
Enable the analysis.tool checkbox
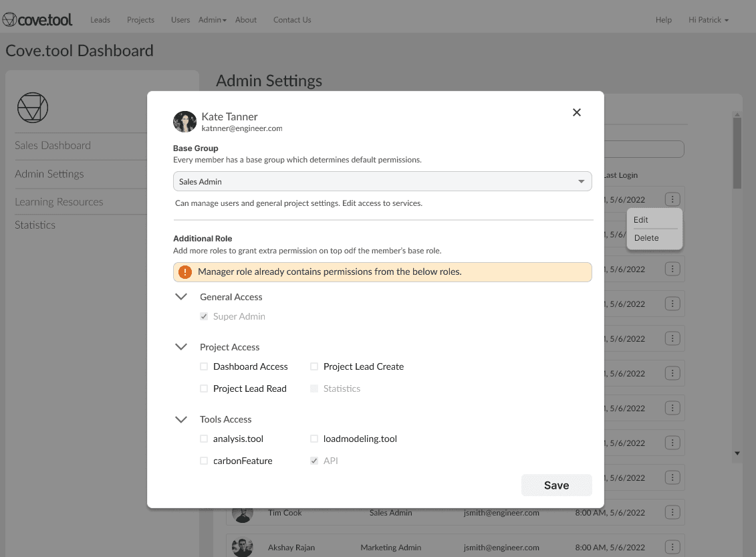[x=204, y=439]
